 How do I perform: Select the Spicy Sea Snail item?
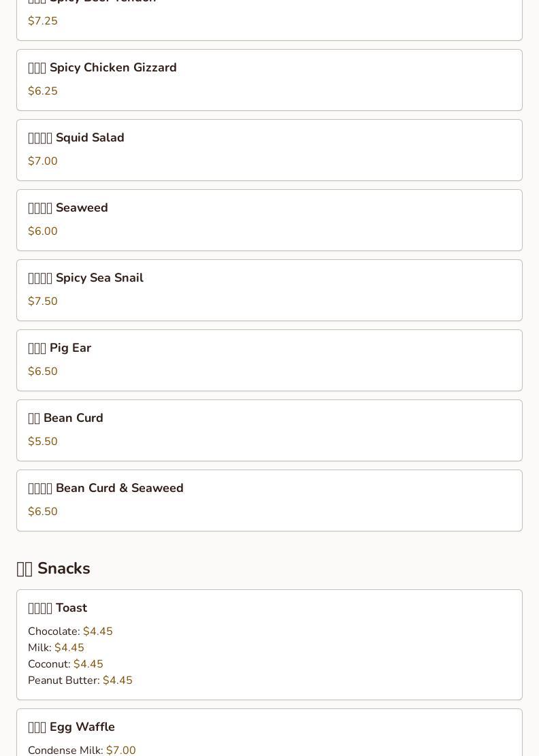tap(269, 291)
